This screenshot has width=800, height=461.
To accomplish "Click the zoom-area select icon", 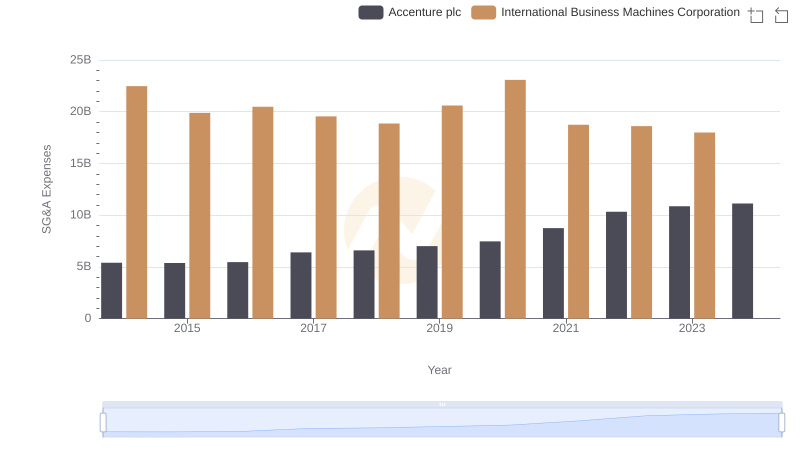I will click(x=756, y=15).
